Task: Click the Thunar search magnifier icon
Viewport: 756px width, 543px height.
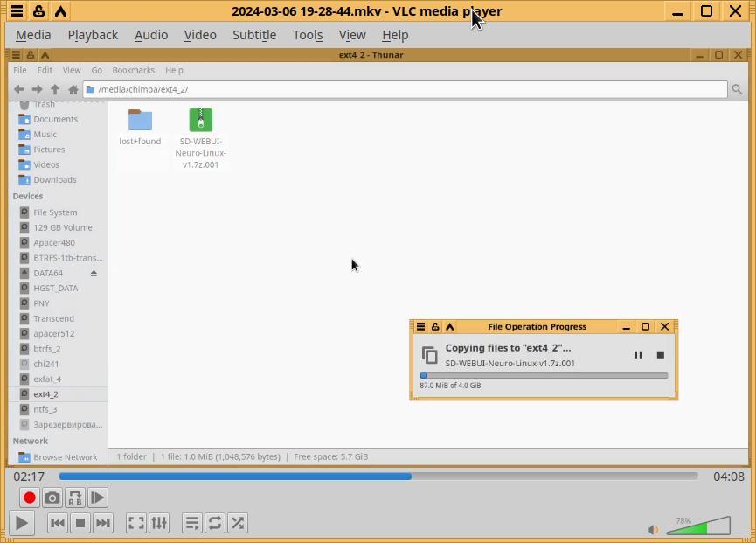Action: (737, 89)
